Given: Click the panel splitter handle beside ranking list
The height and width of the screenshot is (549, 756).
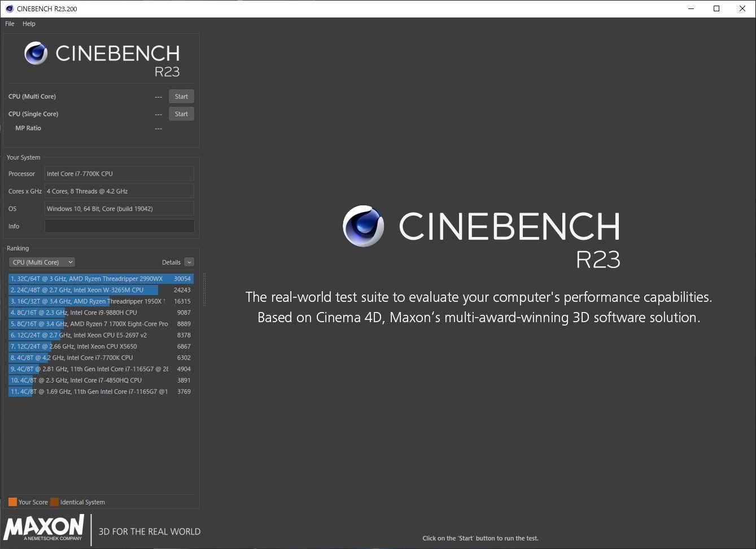Looking at the screenshot, I should point(204,289).
